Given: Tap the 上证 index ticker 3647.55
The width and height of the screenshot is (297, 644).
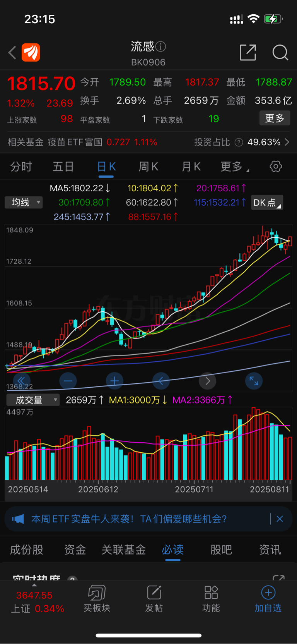Looking at the screenshot, I should pos(34,595).
